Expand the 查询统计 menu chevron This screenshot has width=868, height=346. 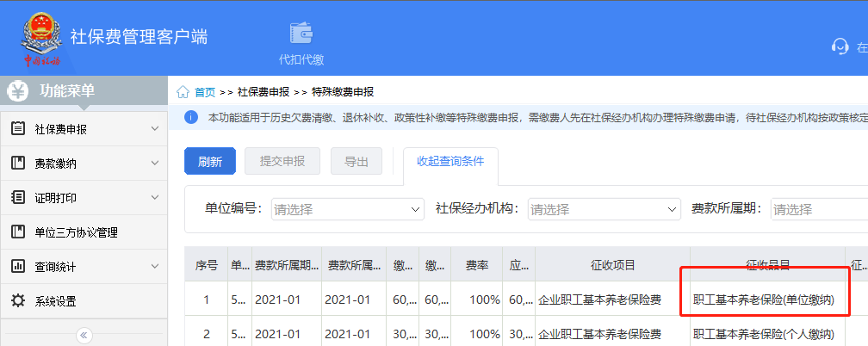[x=155, y=267]
